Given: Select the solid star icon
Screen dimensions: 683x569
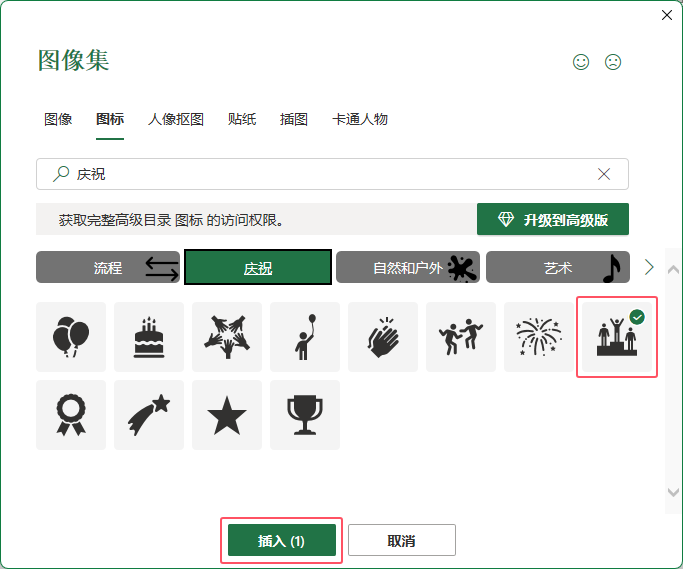Looking at the screenshot, I should tap(227, 415).
